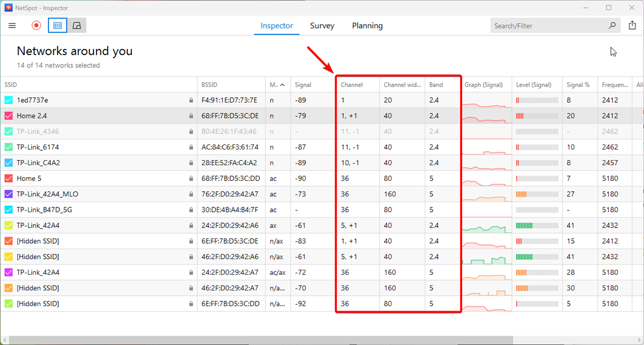Screen dimensions: 644x345
Task: Toggle the TP-Link_42A4_MLO checkbox
Action: click(x=8, y=194)
